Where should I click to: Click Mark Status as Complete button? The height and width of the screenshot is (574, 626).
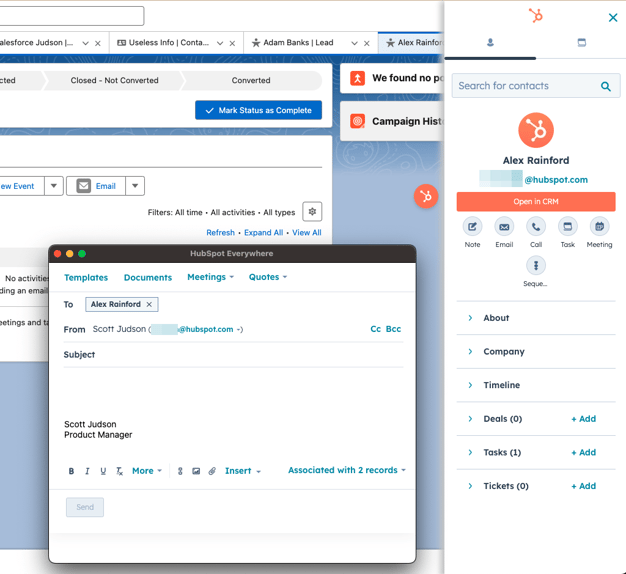[258, 110]
